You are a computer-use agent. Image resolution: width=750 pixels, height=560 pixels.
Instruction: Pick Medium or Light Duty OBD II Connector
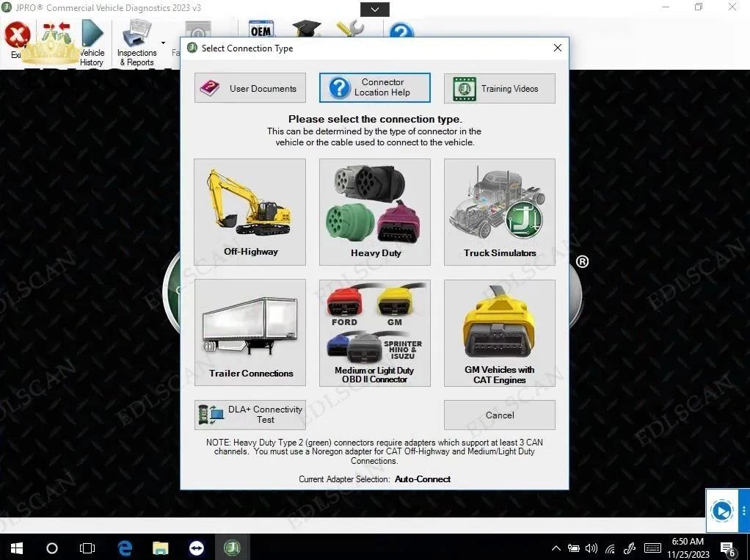(375, 332)
